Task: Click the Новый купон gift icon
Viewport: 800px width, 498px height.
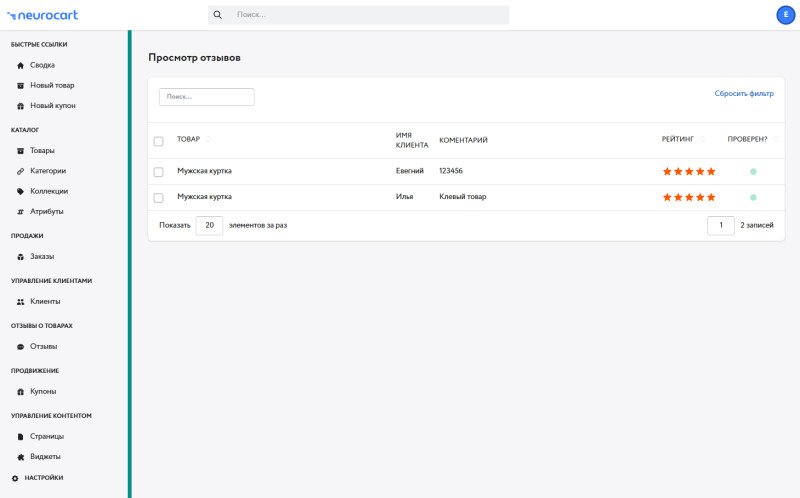Action: 20,105
